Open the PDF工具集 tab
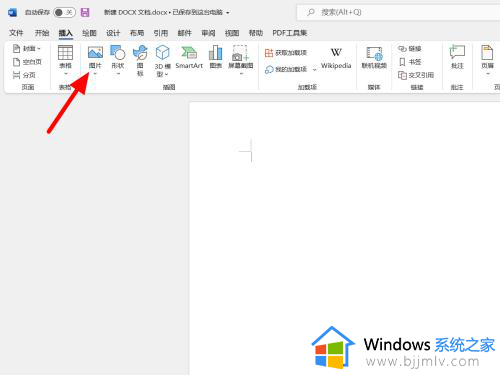This screenshot has width=500, height=375. (x=290, y=33)
